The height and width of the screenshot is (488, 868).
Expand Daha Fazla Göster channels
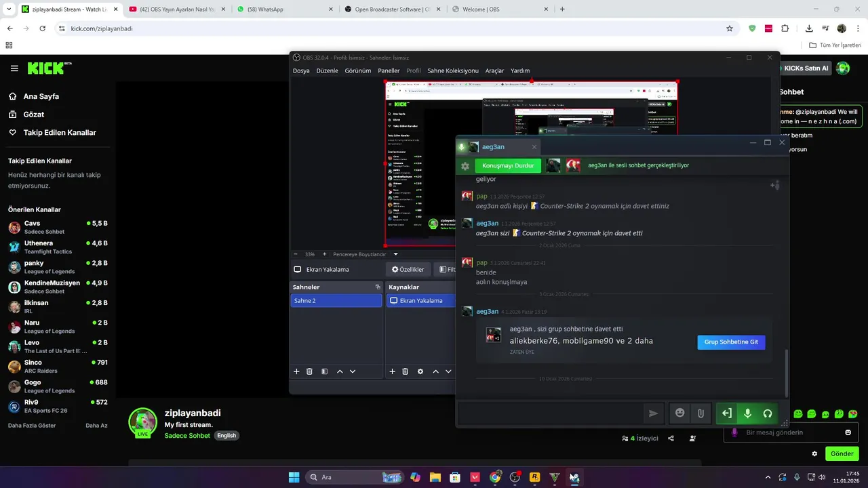(x=32, y=426)
